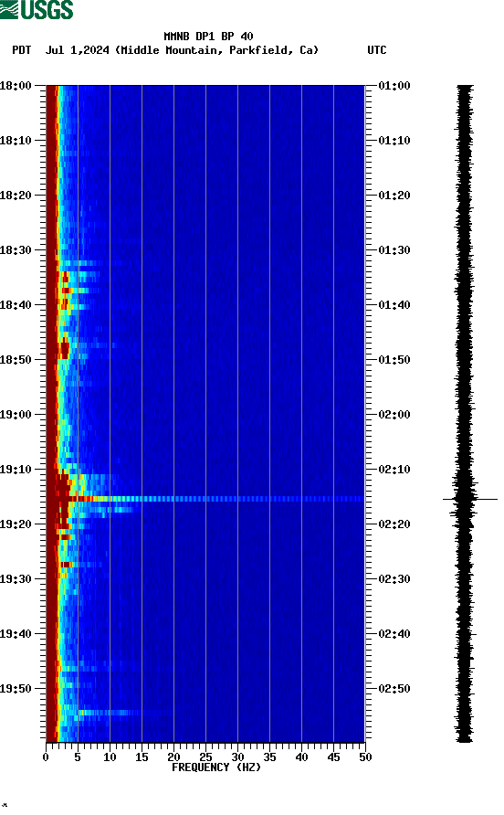Click the 15 Hz frequency axis label
Viewport: 504px width, 815px height.
point(142,757)
